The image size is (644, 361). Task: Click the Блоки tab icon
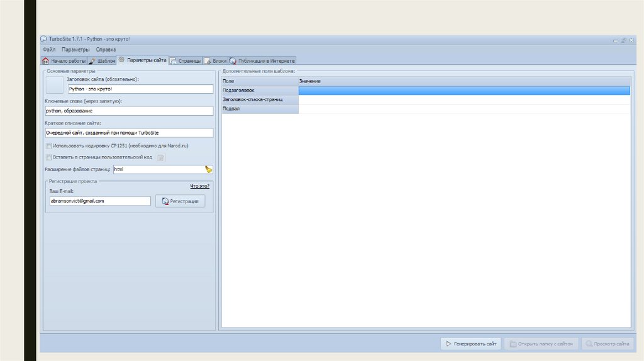coord(208,61)
